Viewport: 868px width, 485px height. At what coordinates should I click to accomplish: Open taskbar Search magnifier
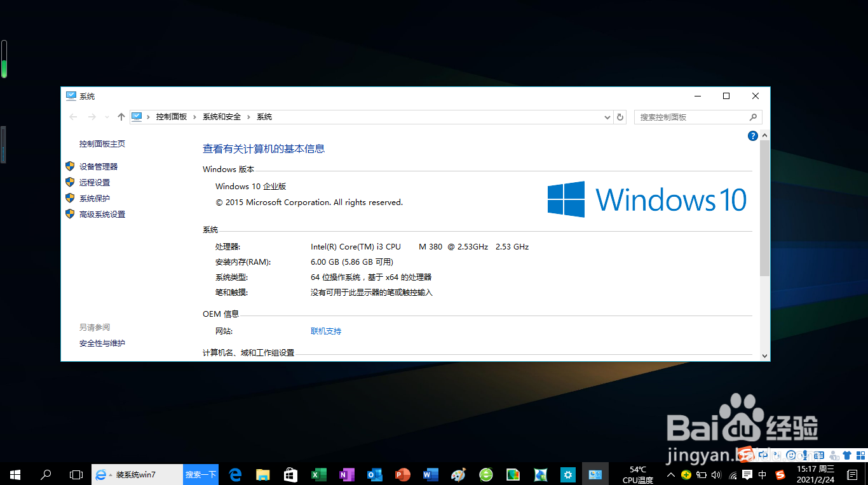coord(46,474)
